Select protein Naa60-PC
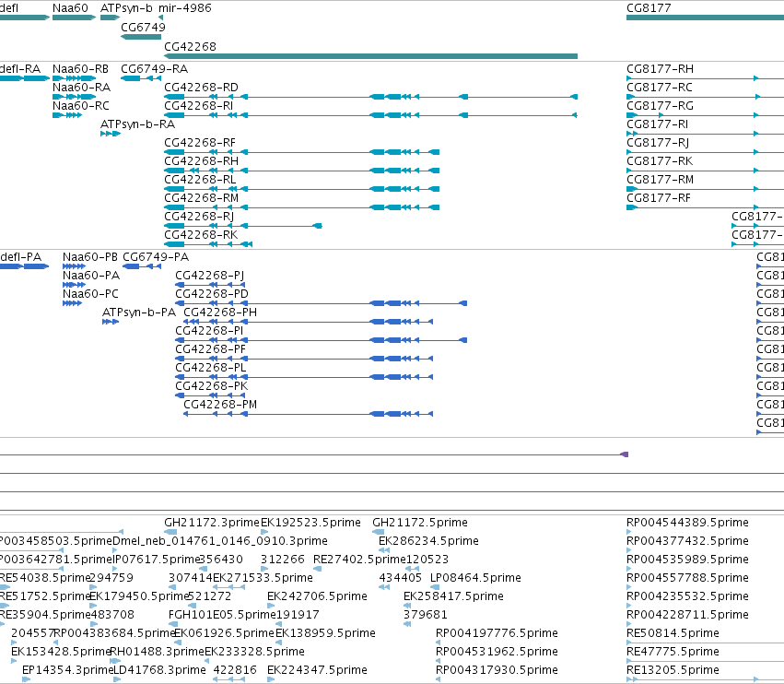The width and height of the screenshot is (784, 684). click(x=90, y=294)
